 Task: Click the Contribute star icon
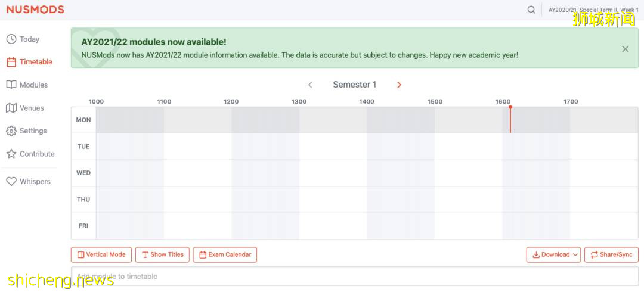11,154
